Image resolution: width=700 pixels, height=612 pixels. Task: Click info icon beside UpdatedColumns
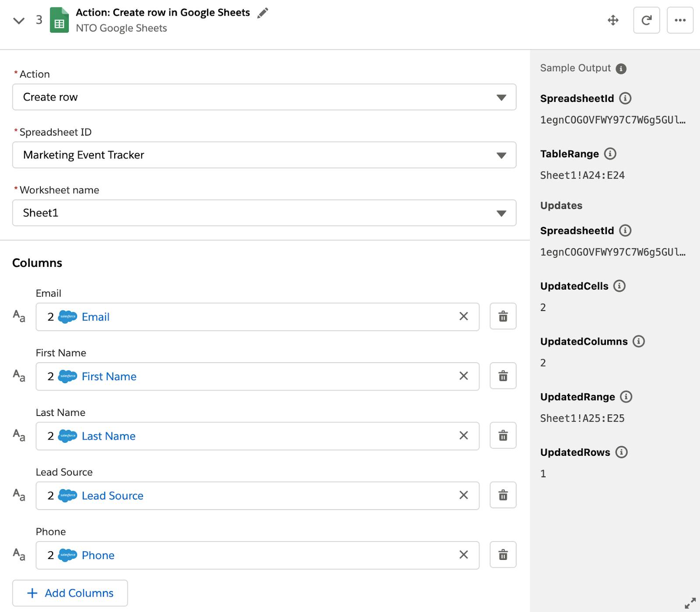[x=638, y=341]
